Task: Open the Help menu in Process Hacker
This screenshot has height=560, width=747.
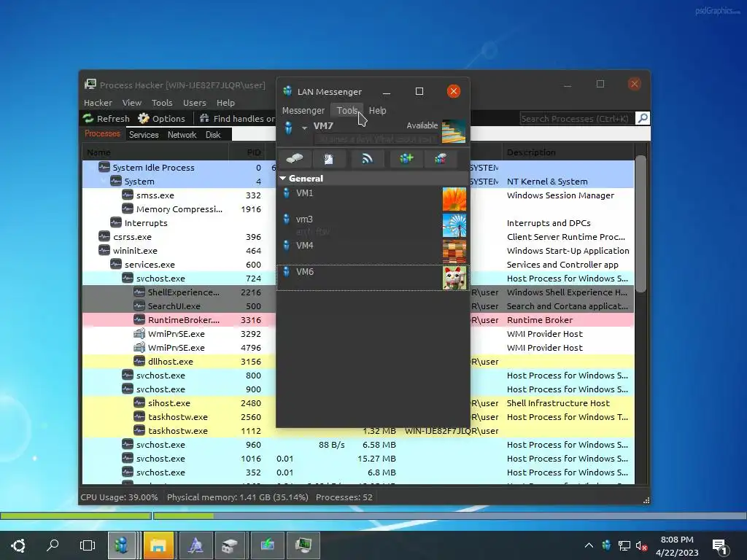Action: (225, 103)
